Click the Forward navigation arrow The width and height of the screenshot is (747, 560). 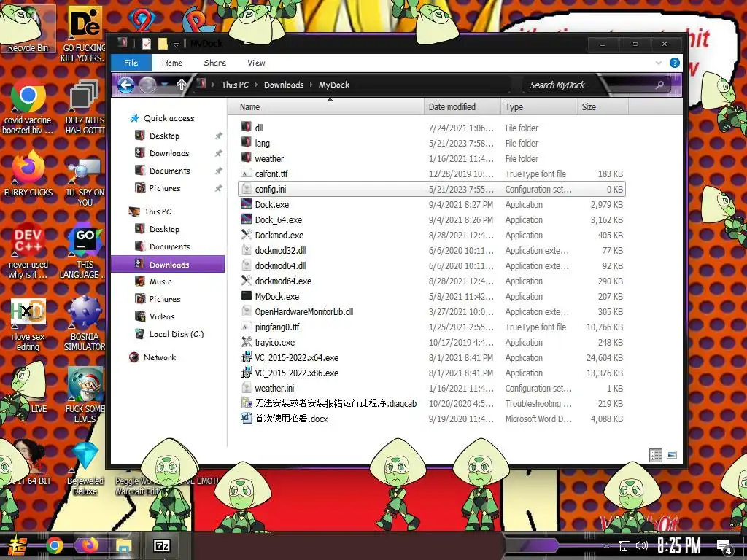[x=147, y=85]
